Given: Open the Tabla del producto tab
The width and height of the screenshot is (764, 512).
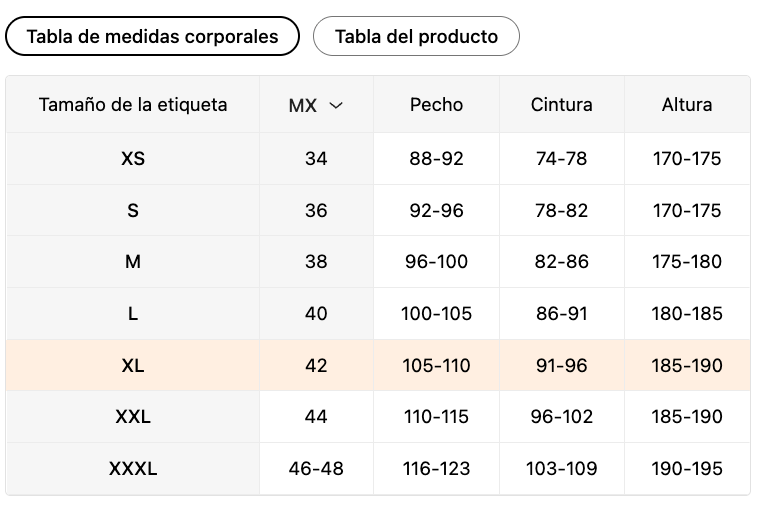Looking at the screenshot, I should pos(416,37).
